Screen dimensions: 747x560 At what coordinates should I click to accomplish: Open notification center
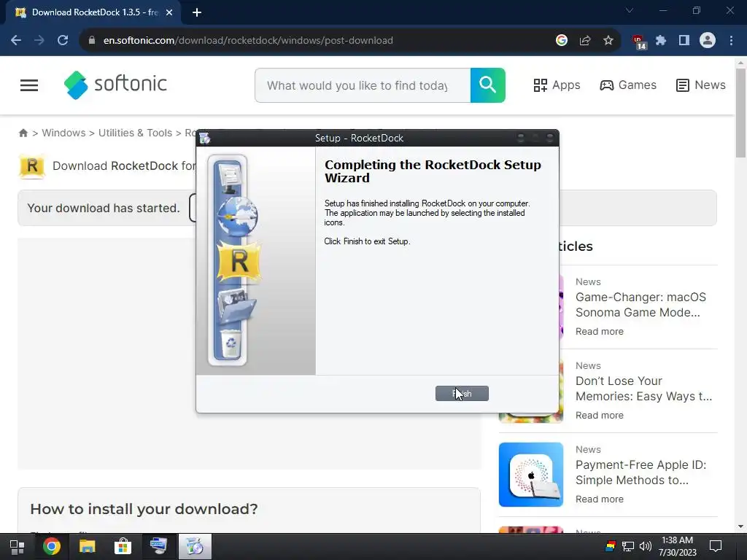[x=716, y=547]
